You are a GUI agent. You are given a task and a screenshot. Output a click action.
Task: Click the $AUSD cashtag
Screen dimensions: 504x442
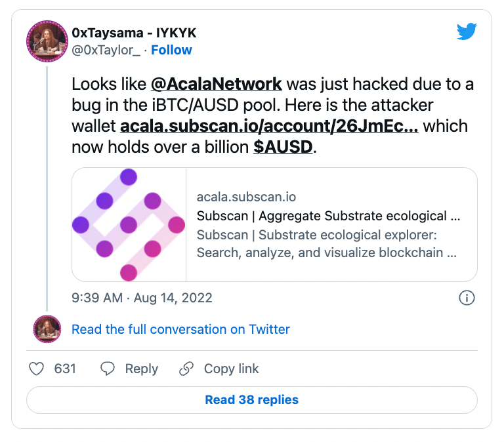(x=283, y=148)
